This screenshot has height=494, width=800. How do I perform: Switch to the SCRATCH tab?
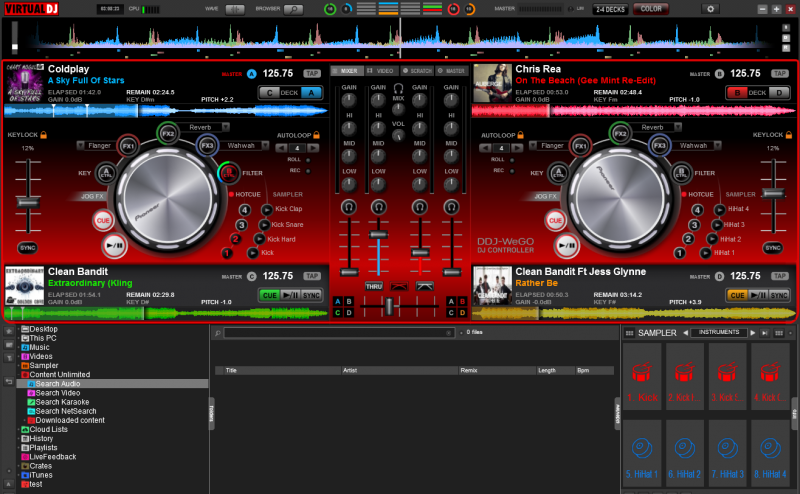[417, 71]
